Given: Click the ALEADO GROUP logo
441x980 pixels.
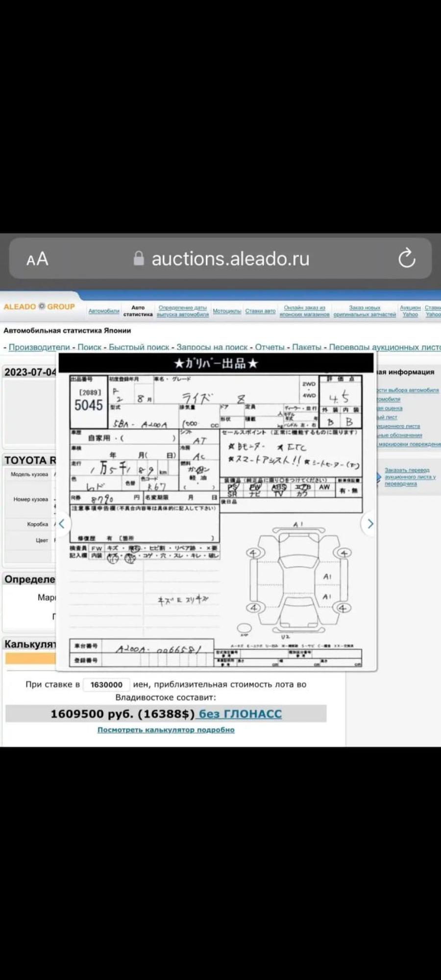Looking at the screenshot, I should click(39, 307).
